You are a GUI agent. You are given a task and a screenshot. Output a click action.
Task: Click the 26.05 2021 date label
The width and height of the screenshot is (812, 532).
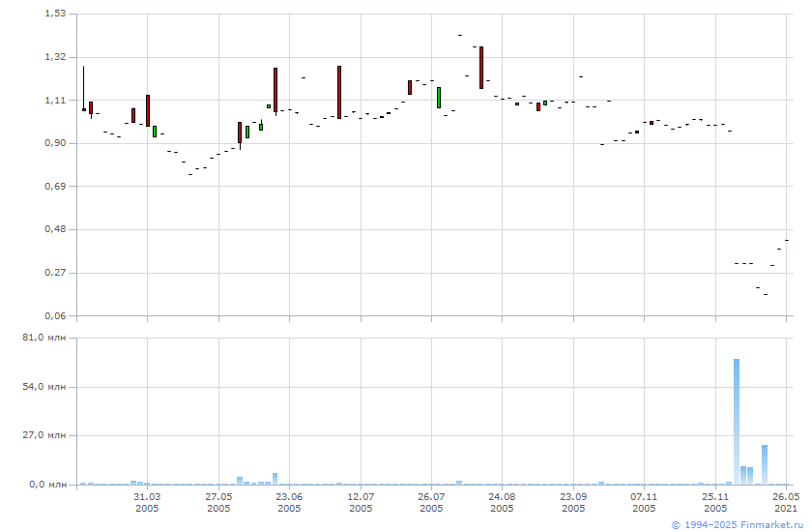pyautogui.click(x=786, y=502)
